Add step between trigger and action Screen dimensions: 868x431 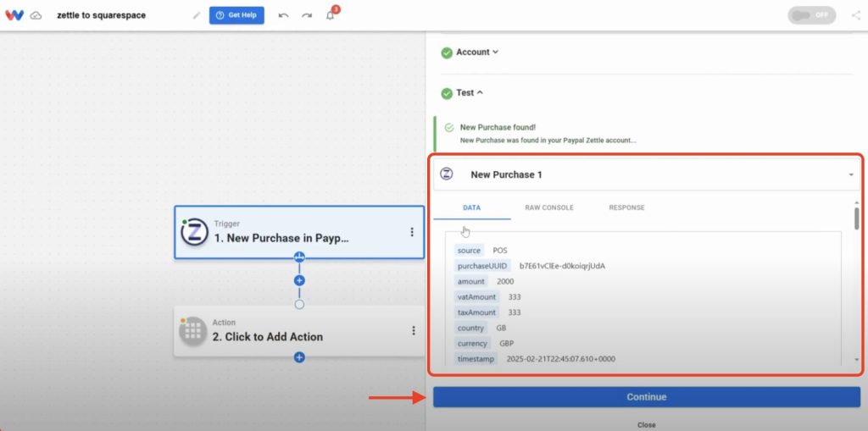coord(299,280)
